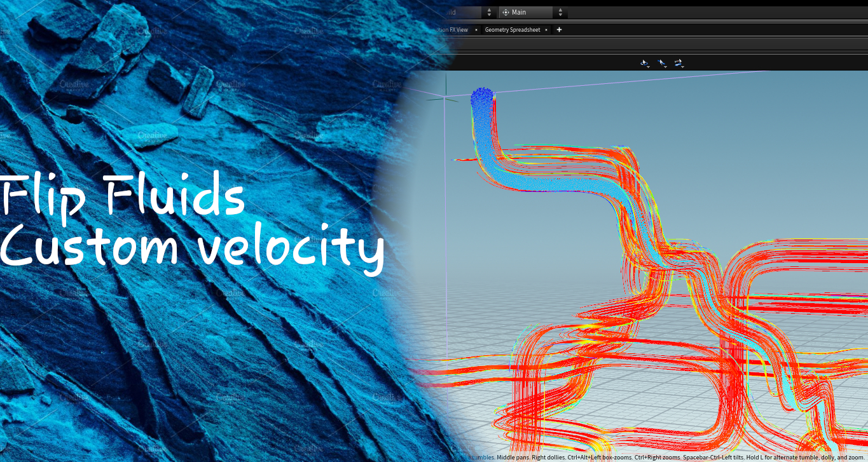Viewport: 868px width, 462px height.
Task: Select the View tool in the viewport toolbar
Action: (x=644, y=62)
